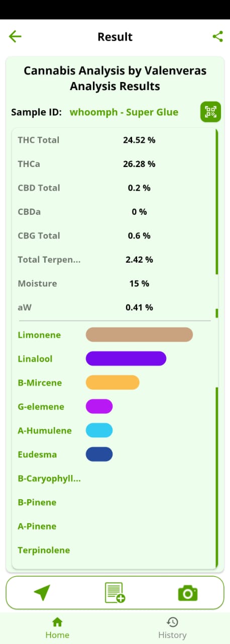This screenshot has height=644, width=230.
Task: Tap the History clock icon
Action: pyautogui.click(x=172, y=622)
